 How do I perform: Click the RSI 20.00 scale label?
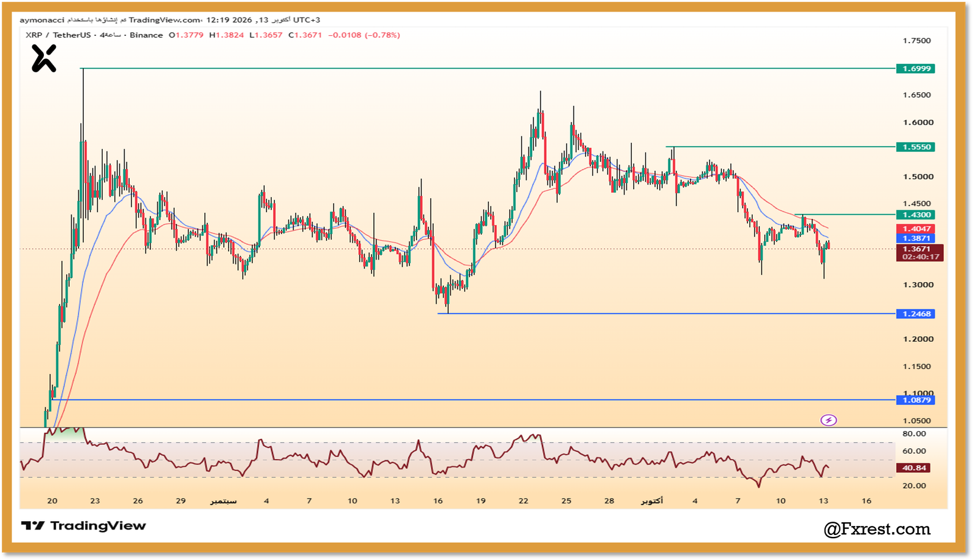[914, 486]
